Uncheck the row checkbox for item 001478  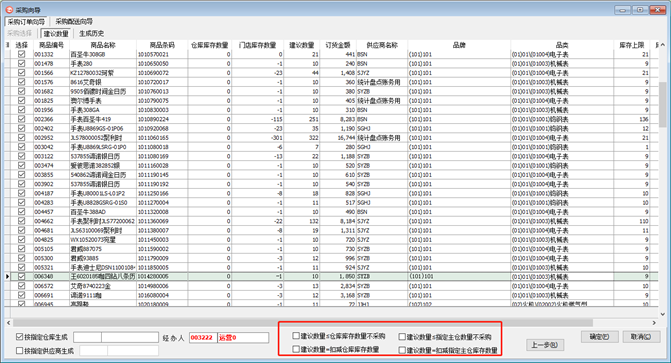21,63
